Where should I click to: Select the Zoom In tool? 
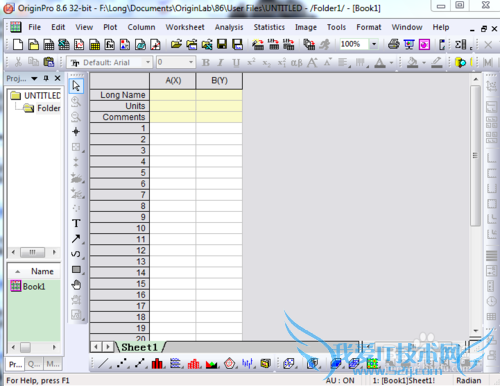click(x=76, y=102)
